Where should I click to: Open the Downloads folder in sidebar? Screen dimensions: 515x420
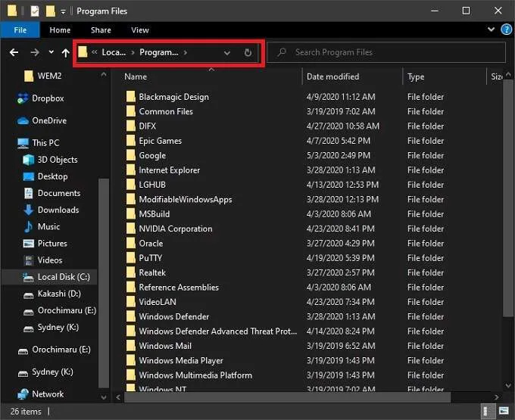tap(58, 210)
